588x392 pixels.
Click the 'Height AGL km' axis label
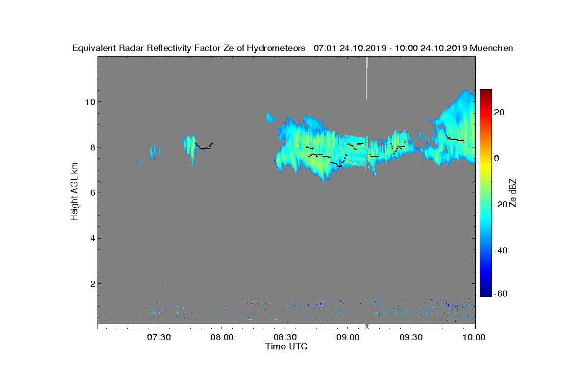(74, 193)
